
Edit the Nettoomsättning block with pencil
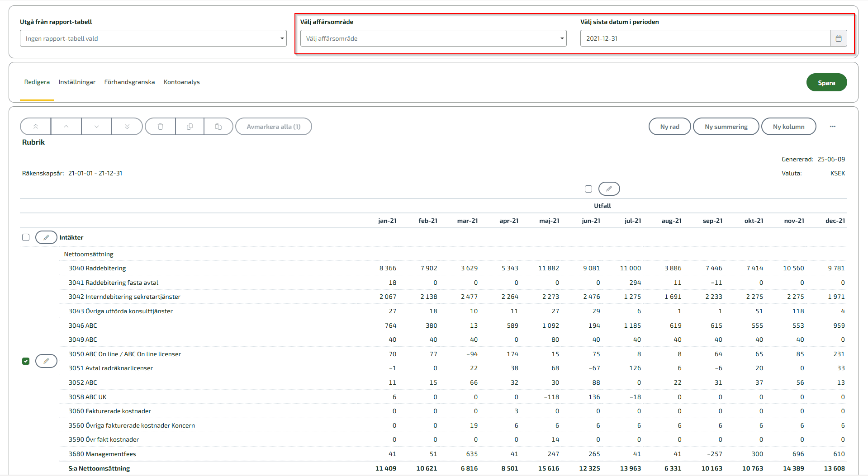coord(46,361)
